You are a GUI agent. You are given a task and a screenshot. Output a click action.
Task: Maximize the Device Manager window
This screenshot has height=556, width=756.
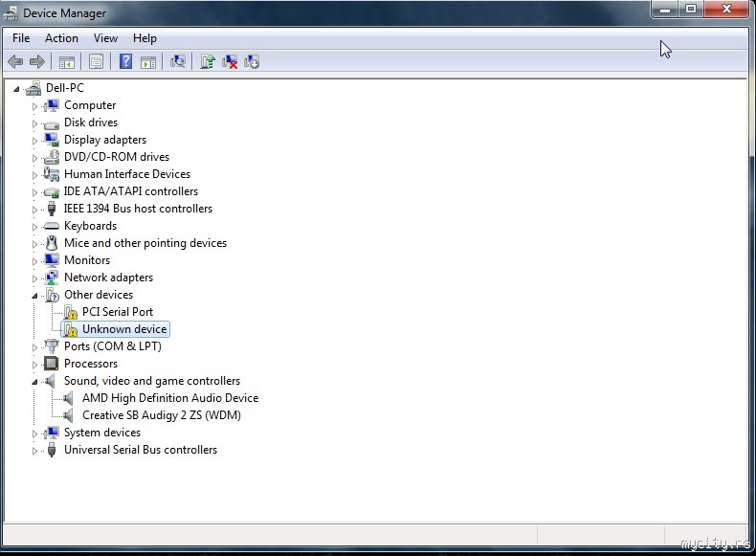coord(691,10)
